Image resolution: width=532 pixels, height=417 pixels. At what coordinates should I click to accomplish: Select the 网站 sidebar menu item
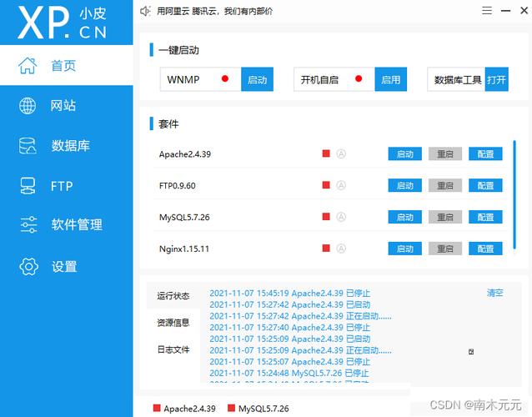[67, 106]
